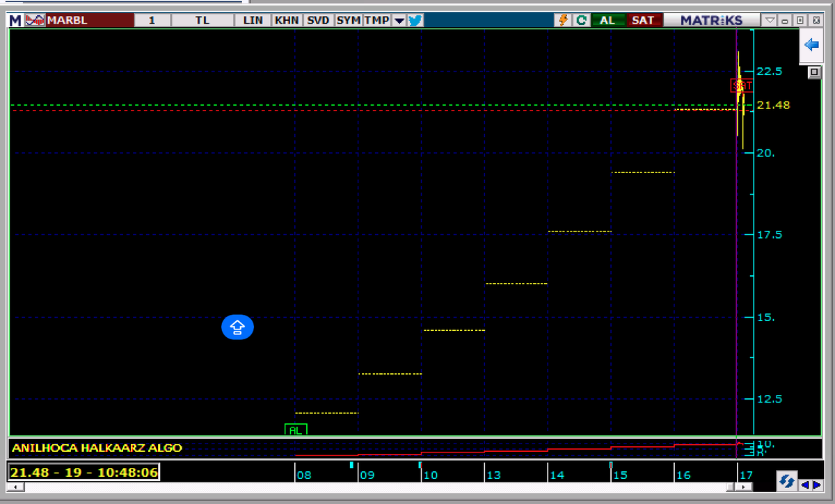The height and width of the screenshot is (504, 835).
Task: Click the '08' date label on time axis
Action: (304, 475)
